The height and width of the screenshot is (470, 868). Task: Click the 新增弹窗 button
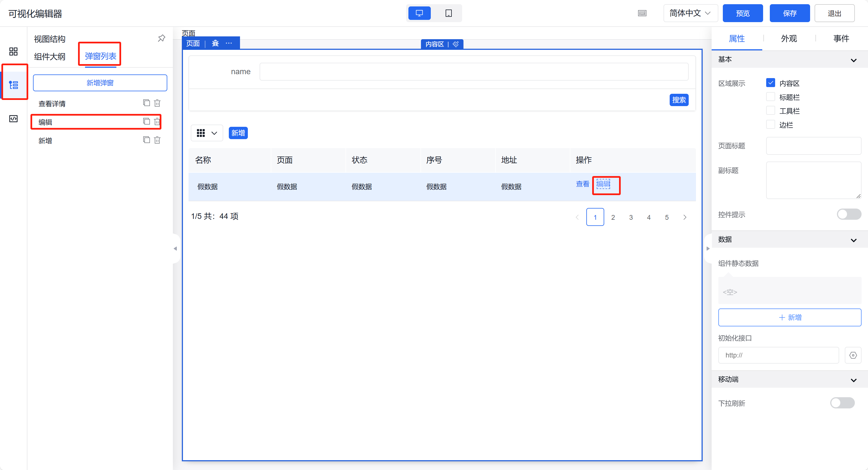click(100, 83)
